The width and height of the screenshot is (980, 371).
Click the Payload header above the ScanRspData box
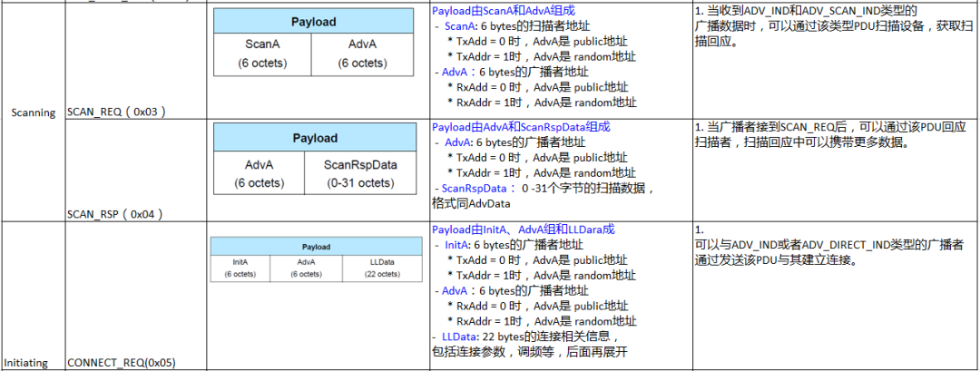314,138
